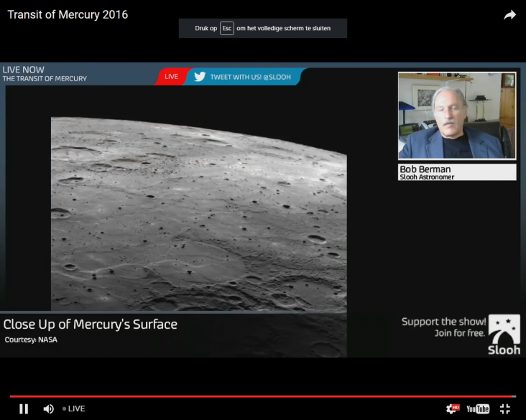526x420 pixels.
Task: Mute the video with the speaker icon
Action: 48,409
